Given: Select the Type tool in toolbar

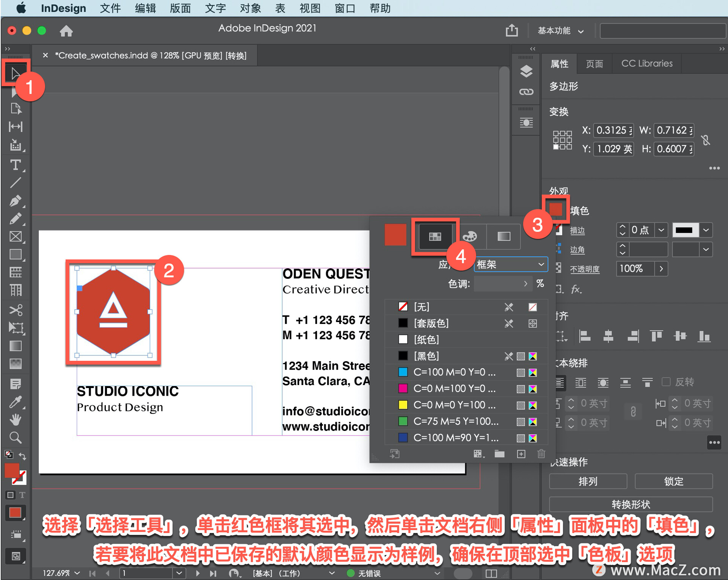Looking at the screenshot, I should (x=15, y=165).
